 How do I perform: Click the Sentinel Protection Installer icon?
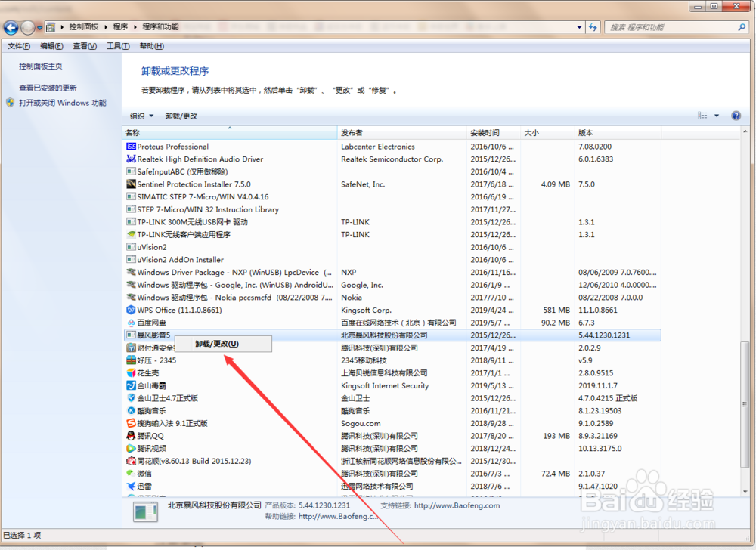131,184
